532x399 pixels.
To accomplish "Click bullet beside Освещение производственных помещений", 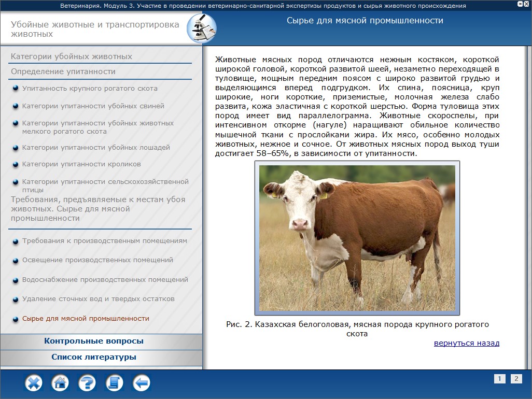I will tap(16, 260).
